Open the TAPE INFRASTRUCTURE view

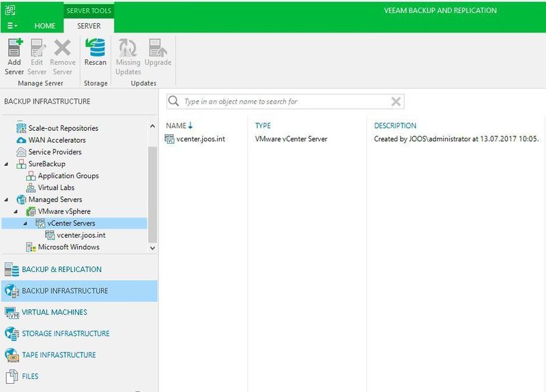[59, 355]
